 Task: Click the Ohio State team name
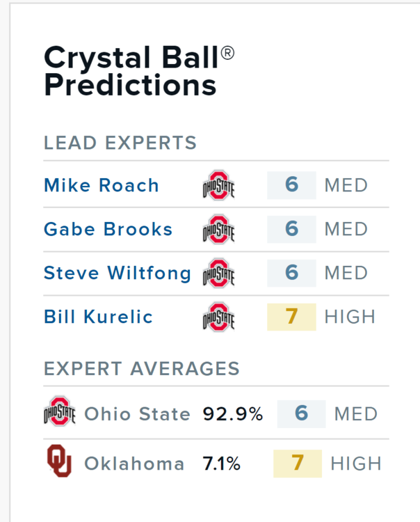click(138, 414)
